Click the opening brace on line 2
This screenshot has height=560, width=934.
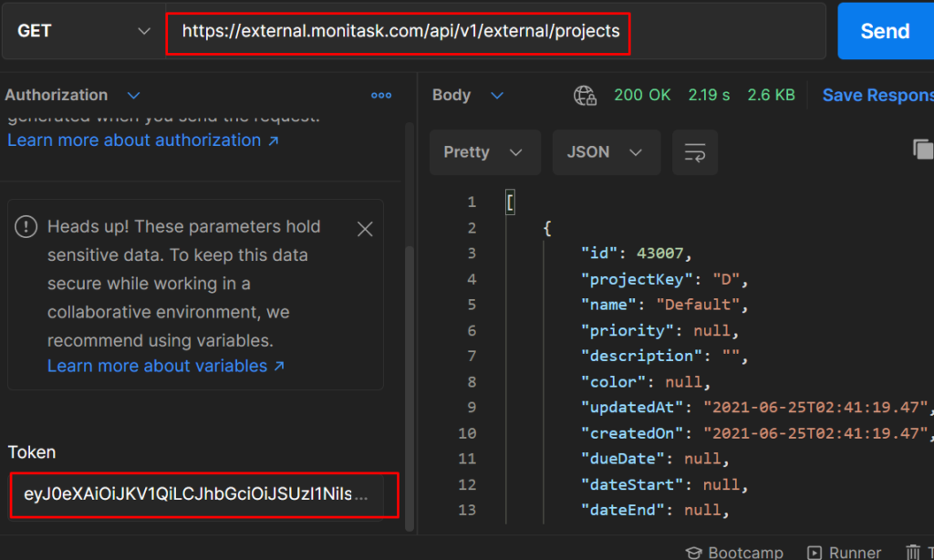coord(547,228)
